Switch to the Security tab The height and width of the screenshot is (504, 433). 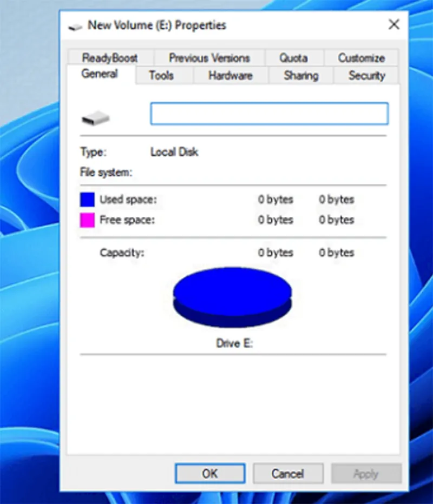coord(367,76)
